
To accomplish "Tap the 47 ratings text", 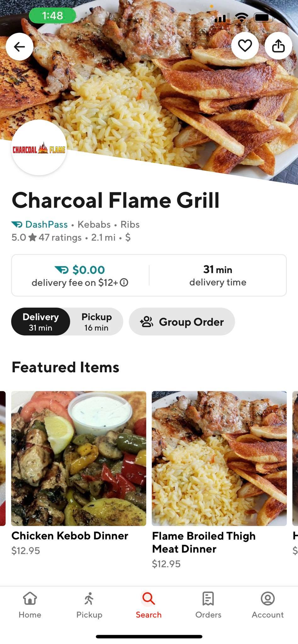I will (60, 237).
